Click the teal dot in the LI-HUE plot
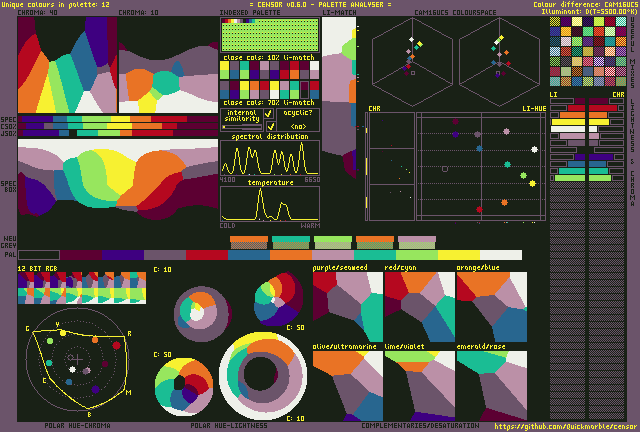The width and height of the screenshot is (640, 432). [507, 165]
